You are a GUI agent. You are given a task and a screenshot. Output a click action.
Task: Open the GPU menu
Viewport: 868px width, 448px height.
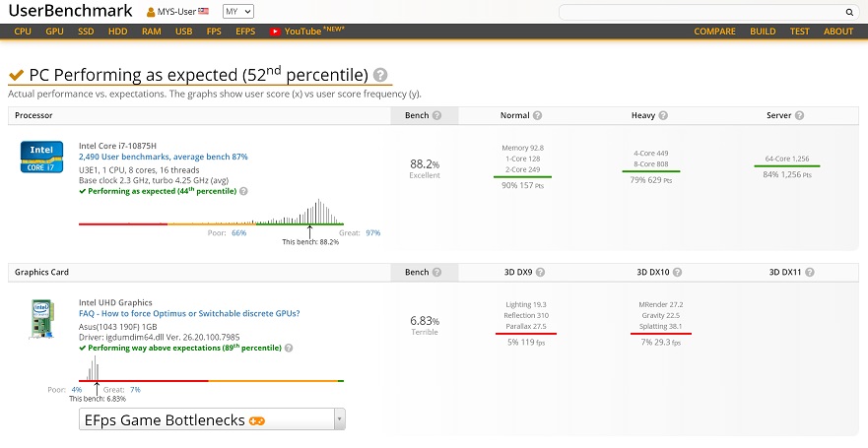pos(55,32)
